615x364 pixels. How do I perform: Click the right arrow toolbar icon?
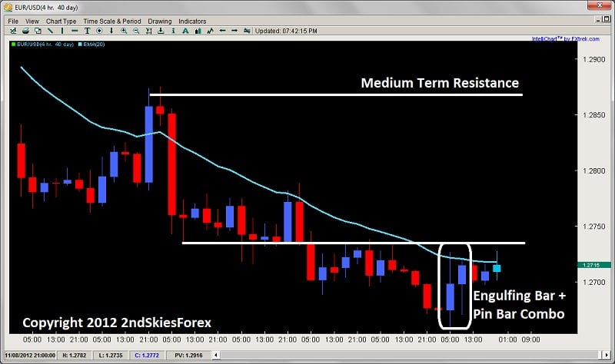234,31
